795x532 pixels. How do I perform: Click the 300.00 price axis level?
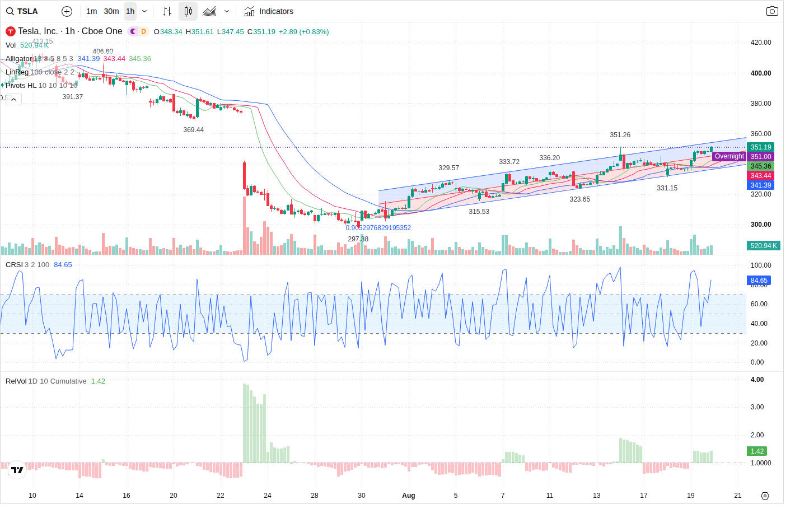coord(761,225)
